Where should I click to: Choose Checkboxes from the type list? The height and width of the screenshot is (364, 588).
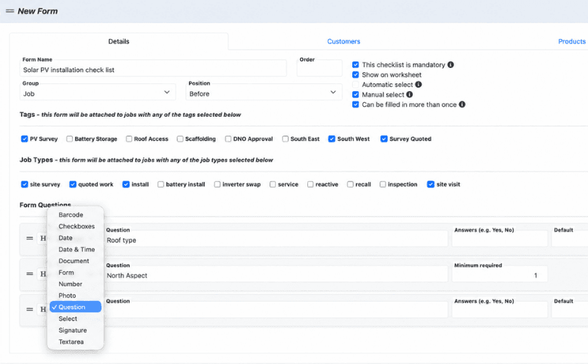(x=76, y=226)
